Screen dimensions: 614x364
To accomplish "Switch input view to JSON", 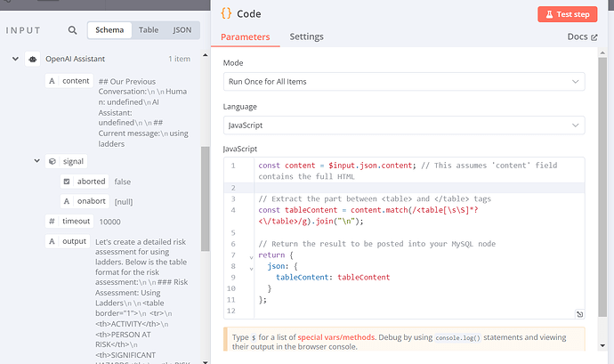I will (182, 30).
